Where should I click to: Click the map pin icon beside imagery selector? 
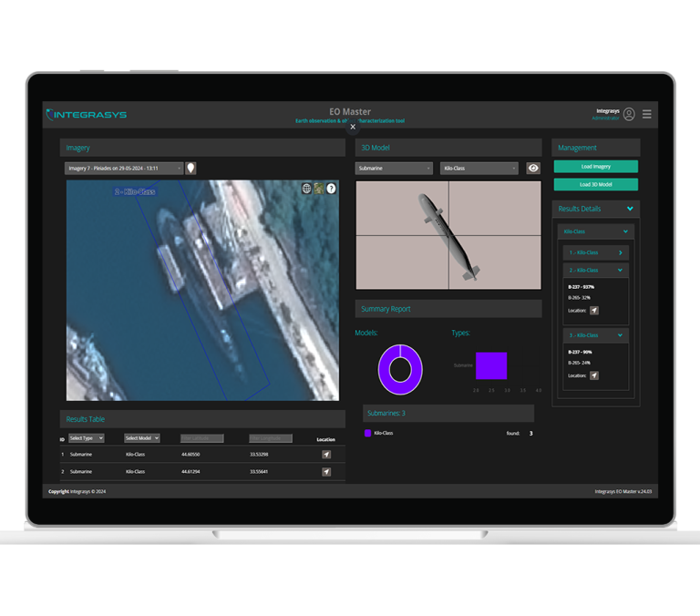(x=190, y=168)
